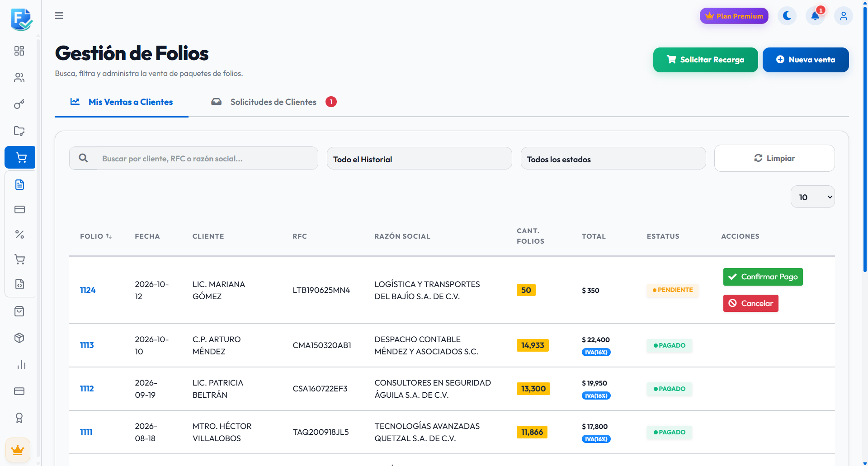Open the percent discounts icon in sidebar
This screenshot has width=868, height=466.
point(19,234)
